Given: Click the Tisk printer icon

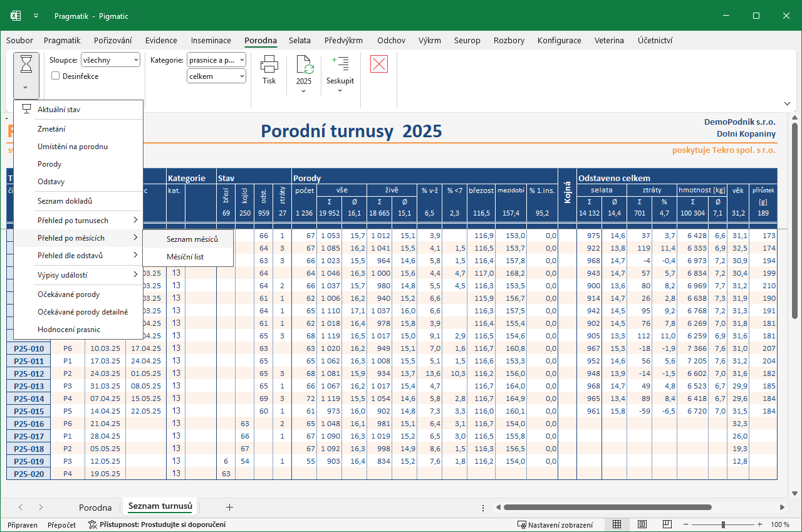Looking at the screenshot, I should coord(269,65).
